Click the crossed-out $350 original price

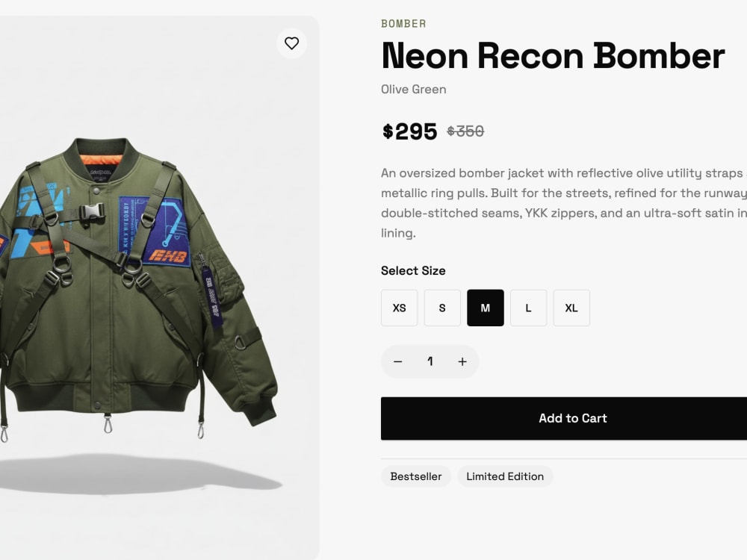(465, 131)
